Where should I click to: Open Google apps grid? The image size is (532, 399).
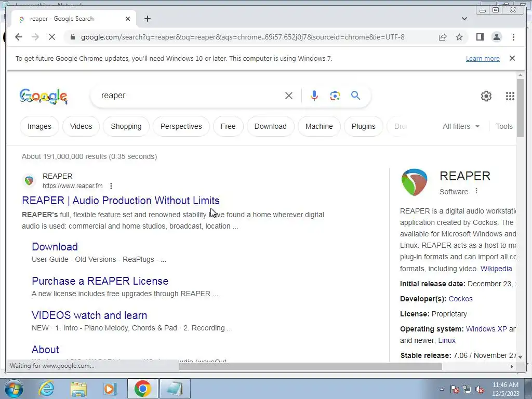pos(510,96)
